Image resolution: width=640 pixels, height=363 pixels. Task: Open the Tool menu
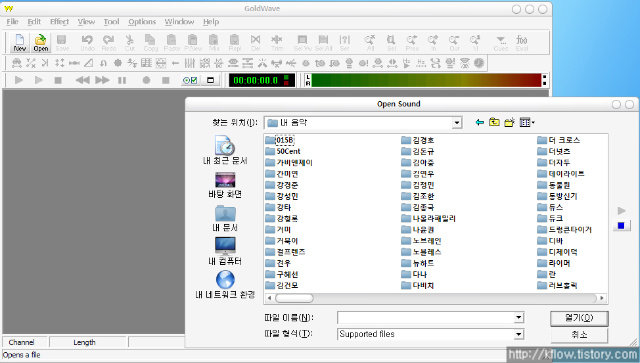(111, 22)
